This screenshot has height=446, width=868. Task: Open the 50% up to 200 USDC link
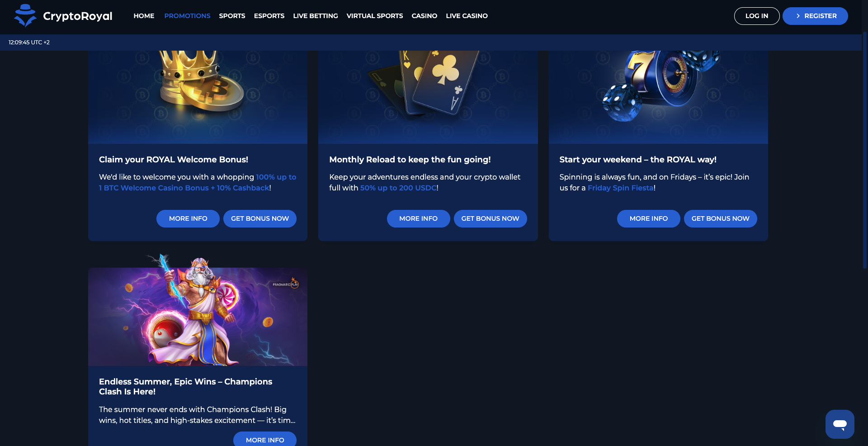tap(398, 188)
